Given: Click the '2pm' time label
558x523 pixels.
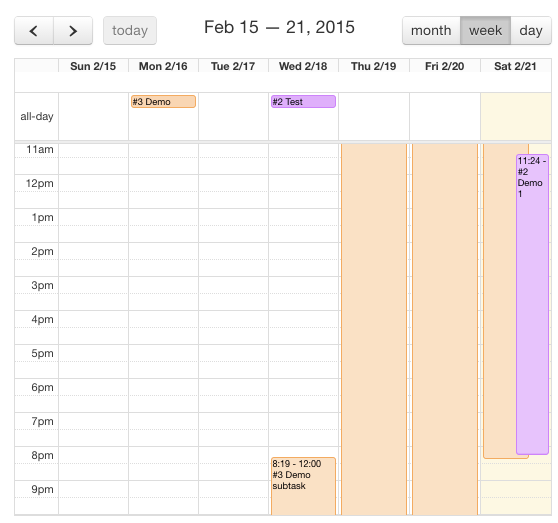Looking at the screenshot, I should point(42,252).
